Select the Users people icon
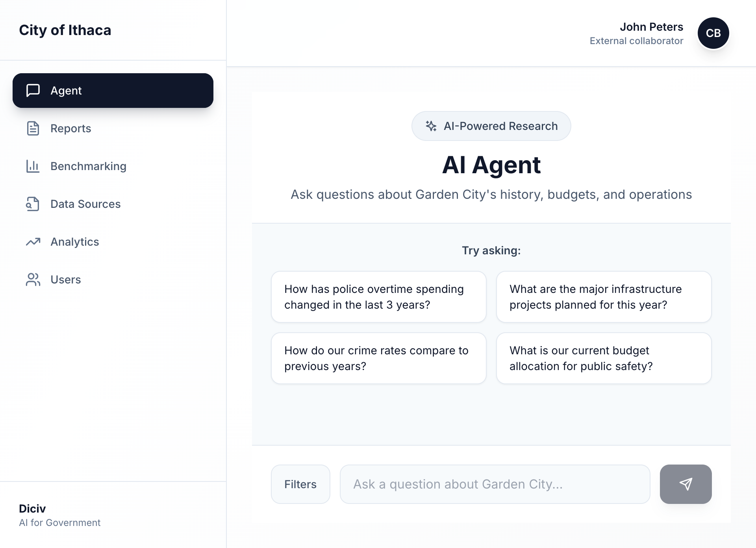The image size is (756, 548). [33, 280]
